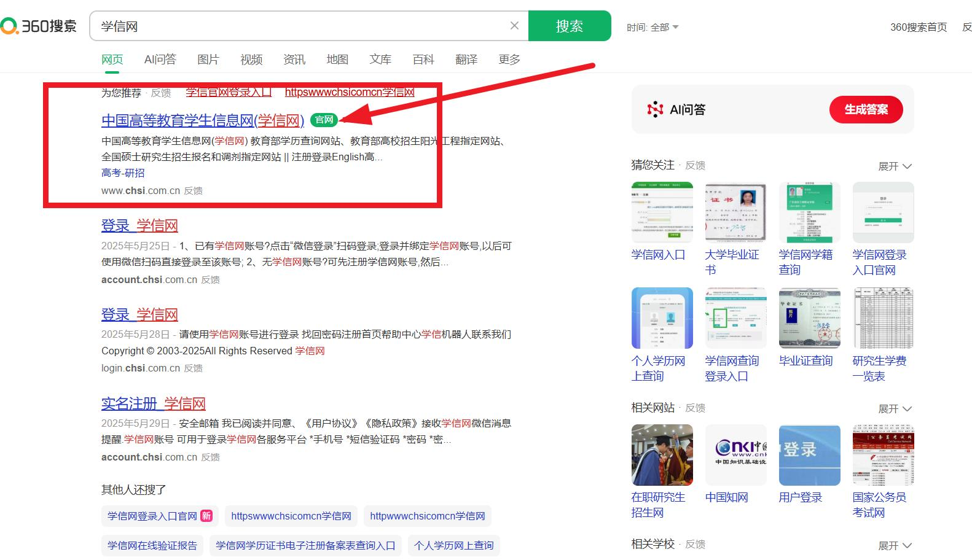Open the 国家公务员考试网 thumbnail

pyautogui.click(x=884, y=455)
